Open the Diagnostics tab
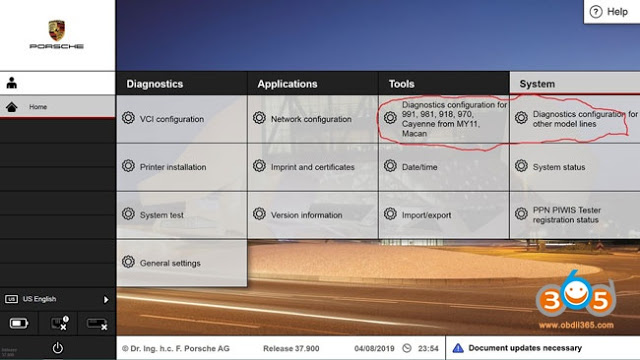This screenshot has height=360, width=640. point(182,84)
